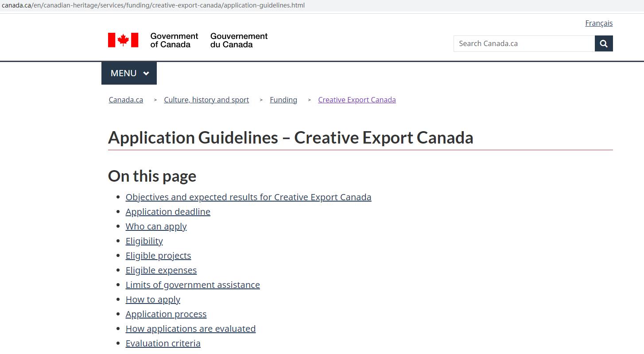Click the Search Canada.ca input field

[524, 43]
